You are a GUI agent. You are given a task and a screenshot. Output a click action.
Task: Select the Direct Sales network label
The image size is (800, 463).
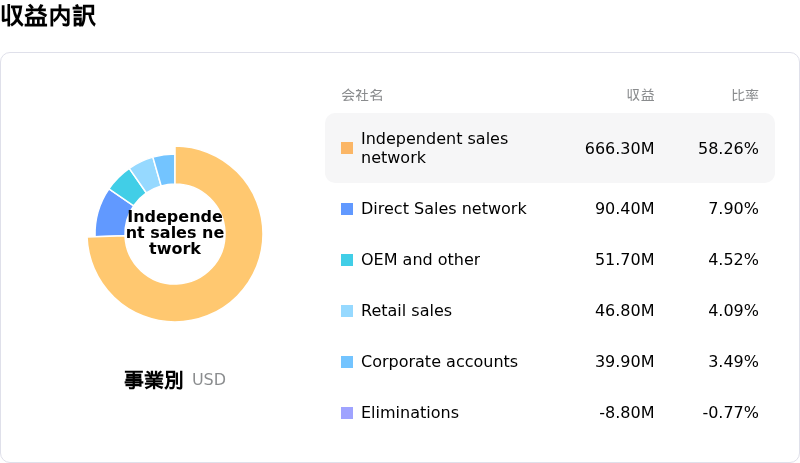[x=443, y=209]
